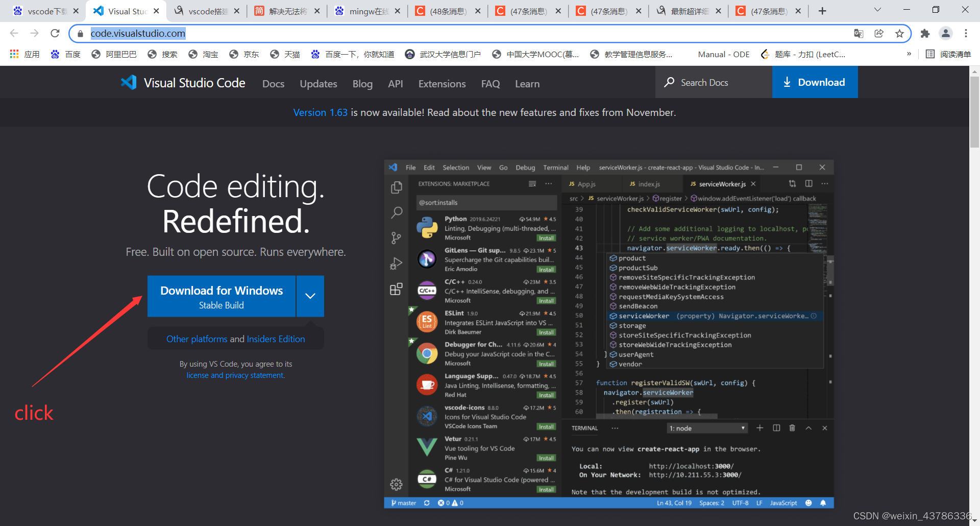Open the 淘宝 bookmark
Viewport: 980px width, 526px height.
click(x=203, y=54)
